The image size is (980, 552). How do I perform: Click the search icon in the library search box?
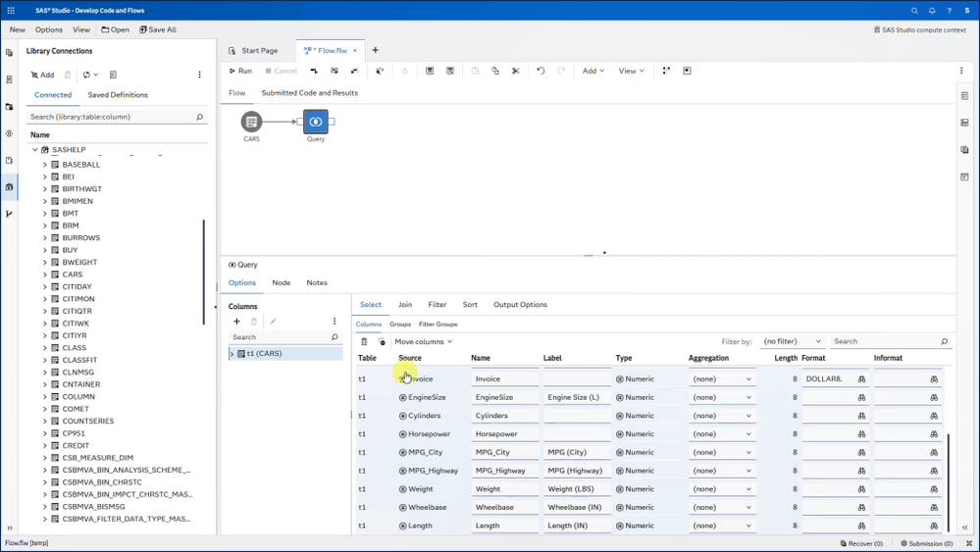(x=199, y=117)
